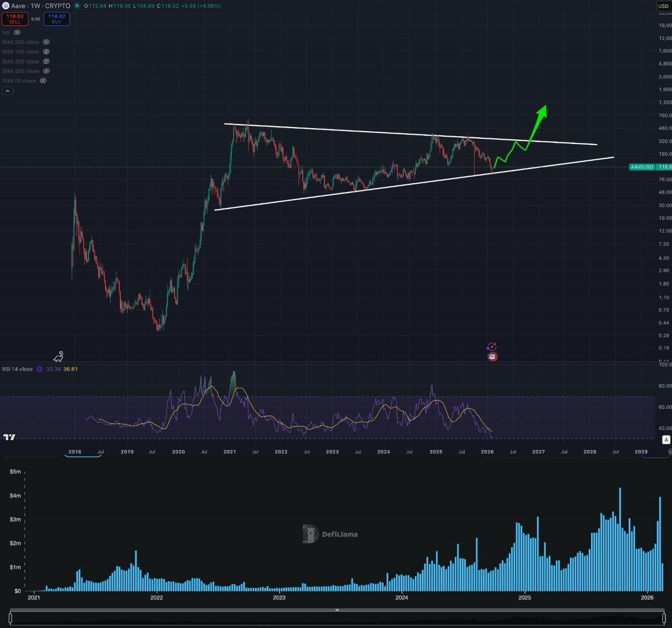
Task: Click the Aave symbol logo
Action: coord(6,6)
